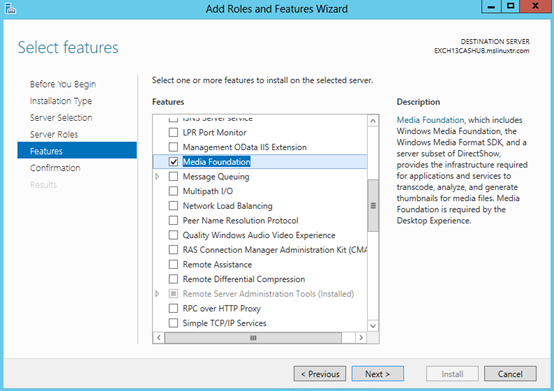Minimize the wizard window
Image resolution: width=554 pixels, height=391 pixels.
click(x=491, y=6)
